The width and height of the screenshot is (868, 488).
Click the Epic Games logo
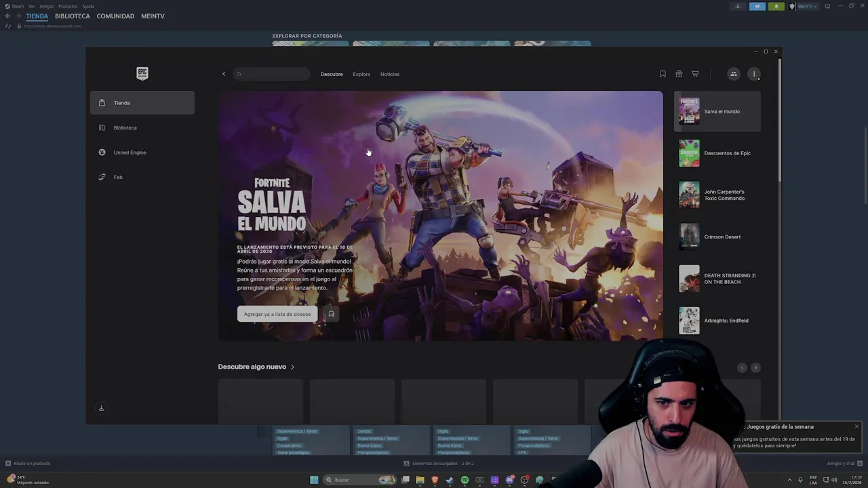142,73
